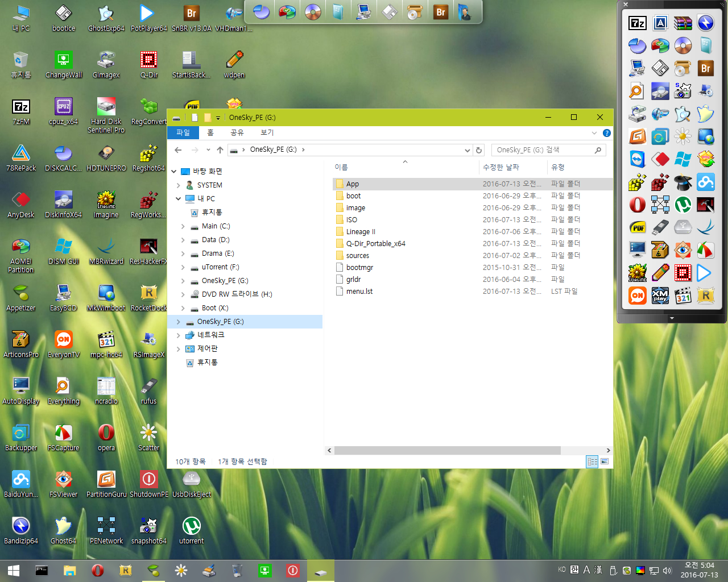Open GhostExp64 desktop shortcut
728x582 pixels.
point(106,18)
